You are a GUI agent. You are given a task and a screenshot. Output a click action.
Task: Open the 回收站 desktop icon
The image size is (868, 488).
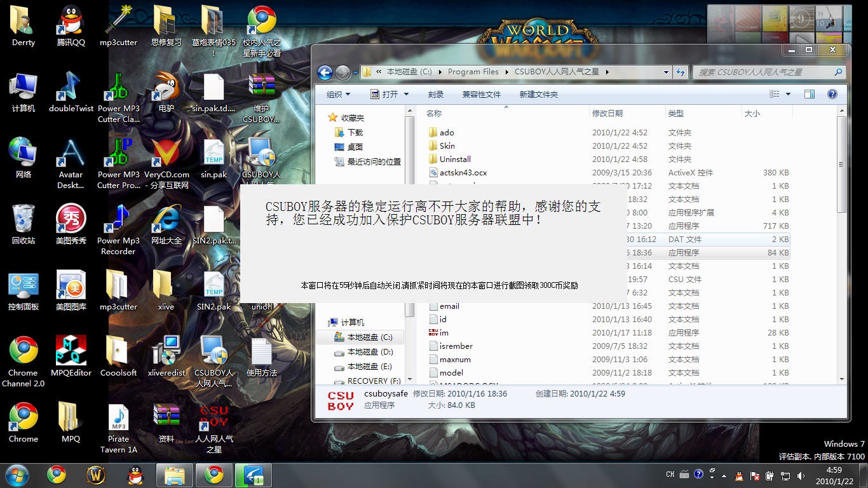click(24, 225)
